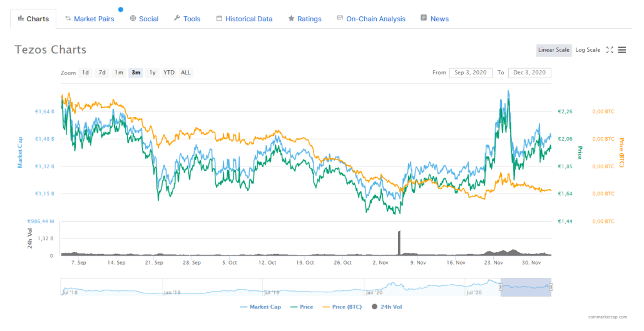The width and height of the screenshot is (644, 331).
Task: Click Jan '20 label in navigator
Action: pyautogui.click(x=374, y=293)
